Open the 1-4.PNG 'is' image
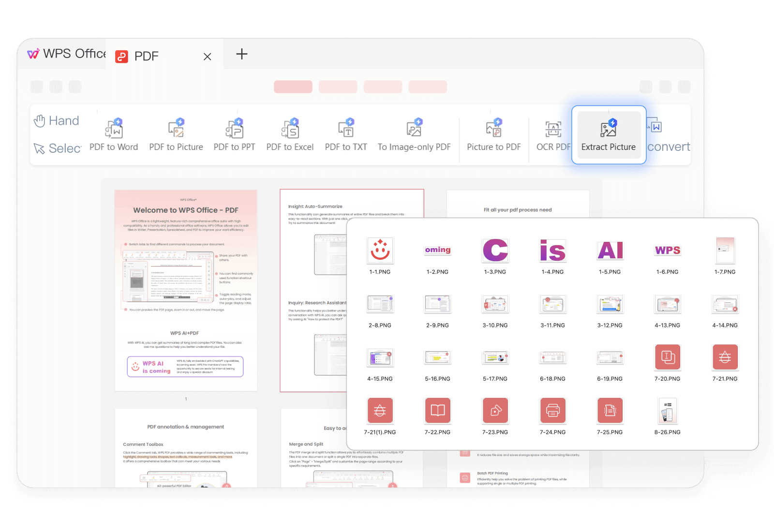The width and height of the screenshot is (774, 532). 552,250
